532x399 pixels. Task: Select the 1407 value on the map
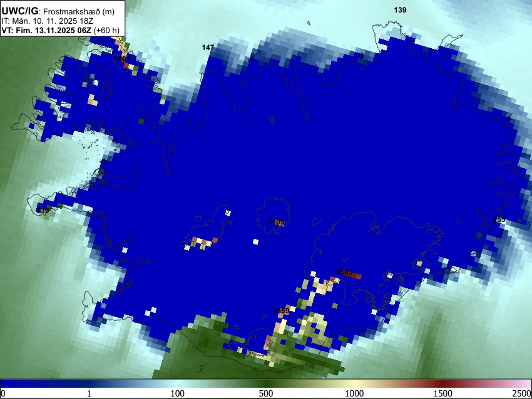point(122,59)
